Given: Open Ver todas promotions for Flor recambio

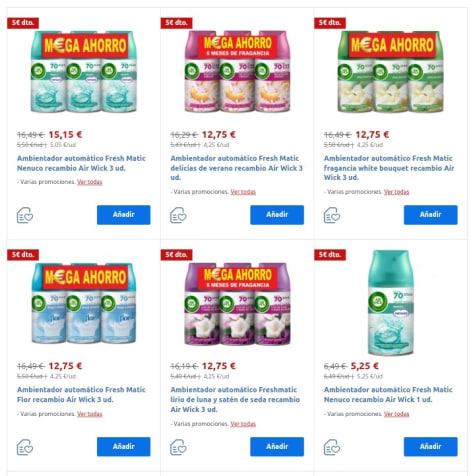Looking at the screenshot, I should [x=90, y=414].
